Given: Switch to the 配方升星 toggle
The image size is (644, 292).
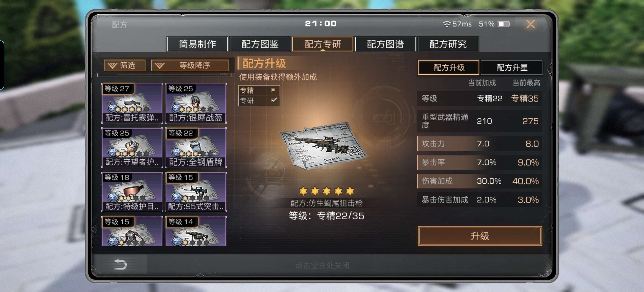Looking at the screenshot, I should (x=511, y=68).
